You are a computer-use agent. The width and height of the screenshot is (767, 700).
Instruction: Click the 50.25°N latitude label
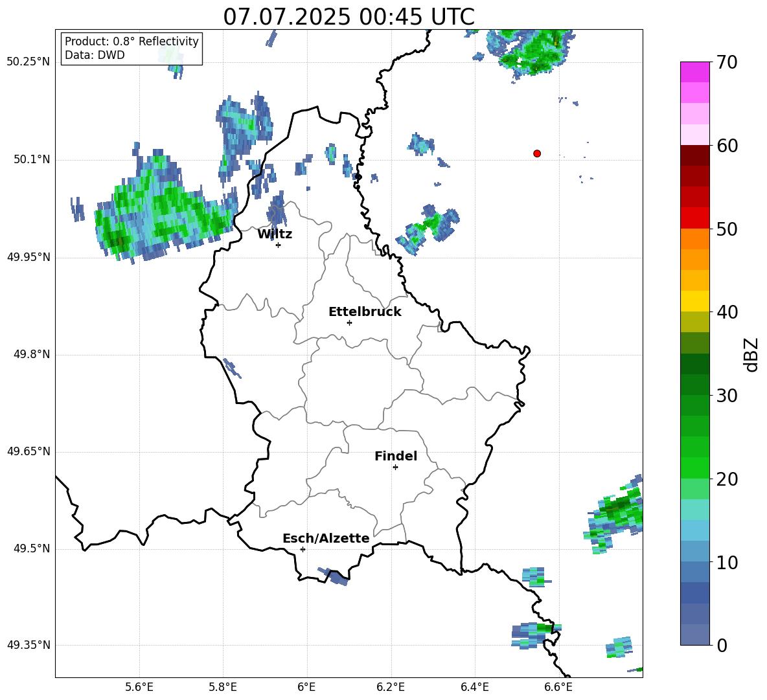point(29,62)
